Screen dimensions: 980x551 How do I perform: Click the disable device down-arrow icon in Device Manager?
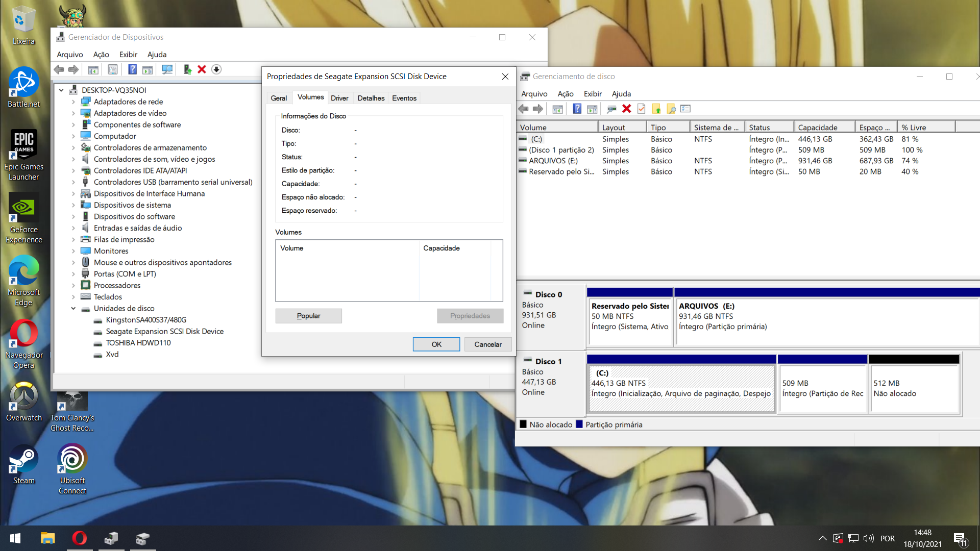[216, 69]
